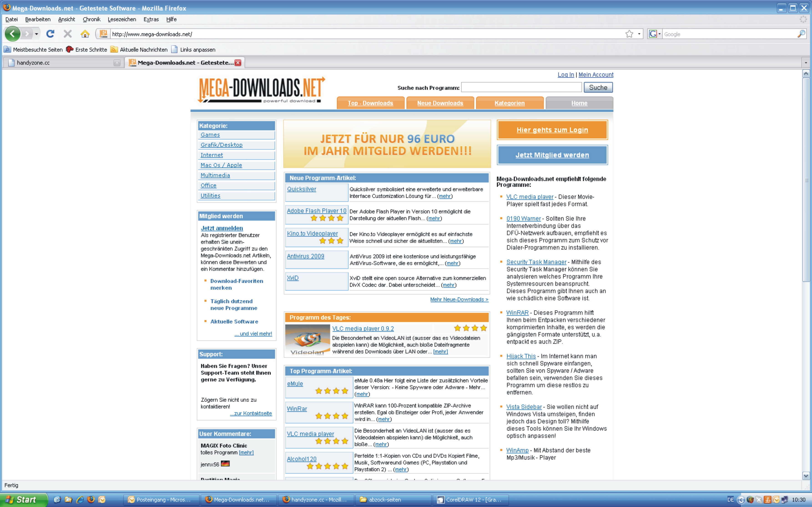The height and width of the screenshot is (507, 812).
Task: Launch Firefox from quick launch bar
Action: (x=91, y=500)
